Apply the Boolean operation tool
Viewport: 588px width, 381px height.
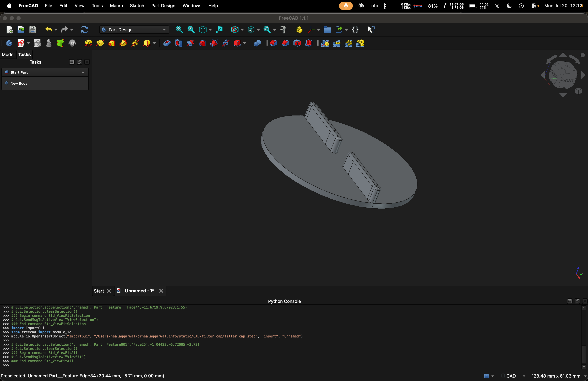click(257, 43)
